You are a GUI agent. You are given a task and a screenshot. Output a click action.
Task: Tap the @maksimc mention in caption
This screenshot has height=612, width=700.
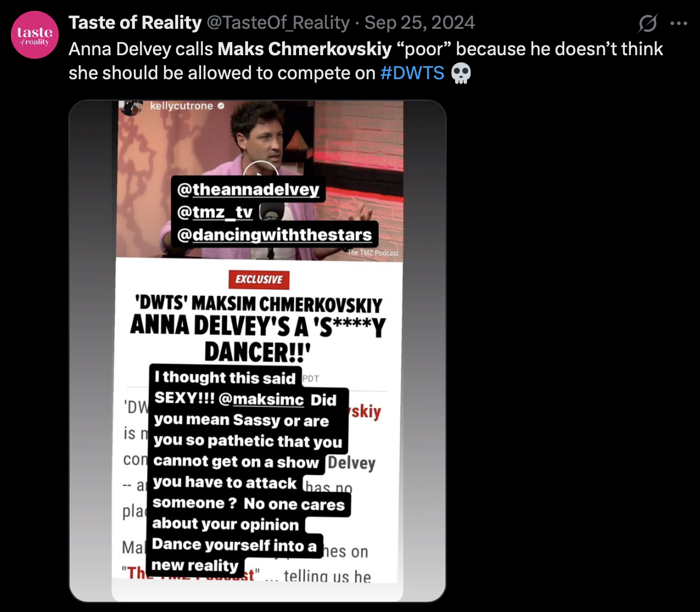click(x=261, y=399)
